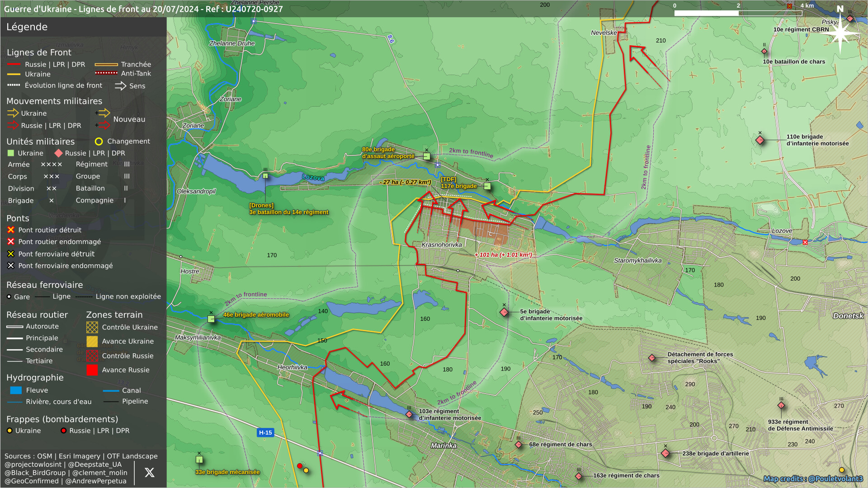Click the Krasnohorivka town label

click(x=442, y=245)
